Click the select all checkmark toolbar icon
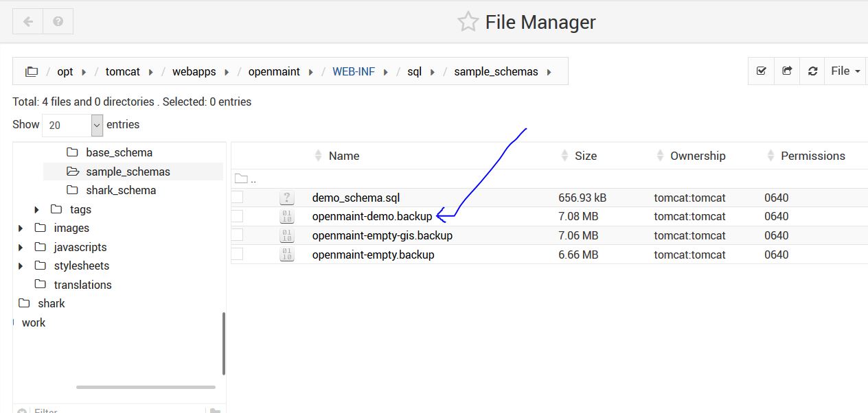868x413 pixels. 761,71
